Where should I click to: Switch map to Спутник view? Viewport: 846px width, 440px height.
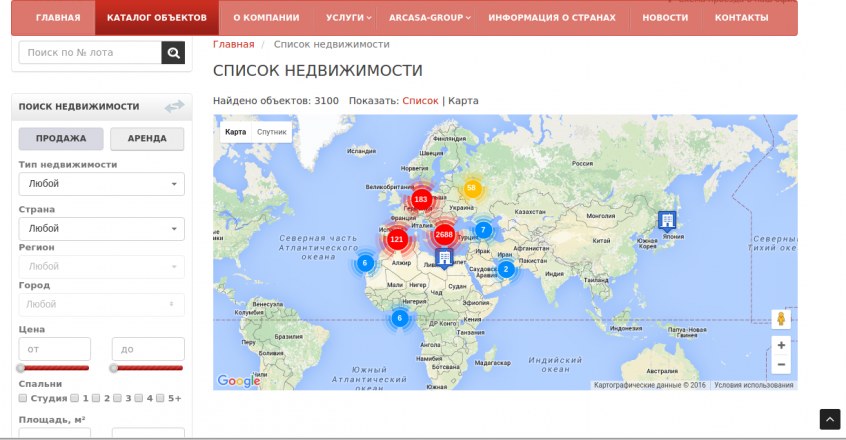click(271, 132)
